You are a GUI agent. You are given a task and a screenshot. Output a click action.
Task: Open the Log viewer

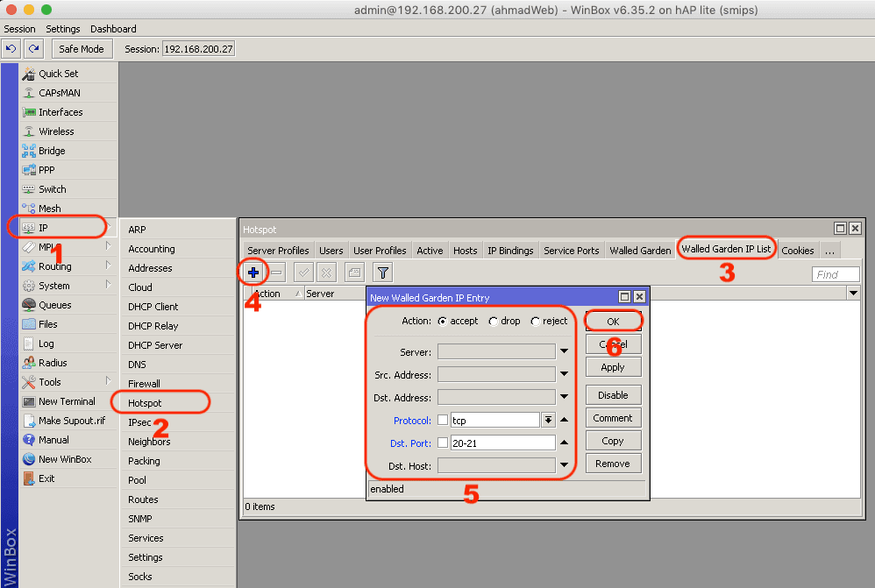point(68,344)
